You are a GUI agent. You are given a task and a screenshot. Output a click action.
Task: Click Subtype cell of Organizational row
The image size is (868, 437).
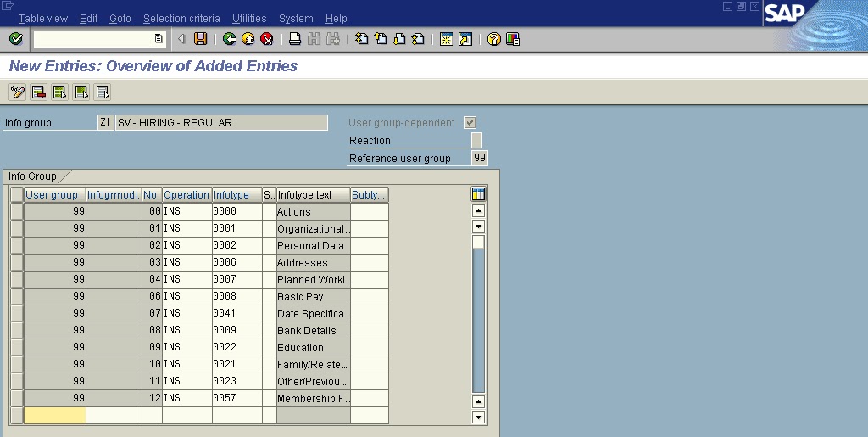click(370, 229)
